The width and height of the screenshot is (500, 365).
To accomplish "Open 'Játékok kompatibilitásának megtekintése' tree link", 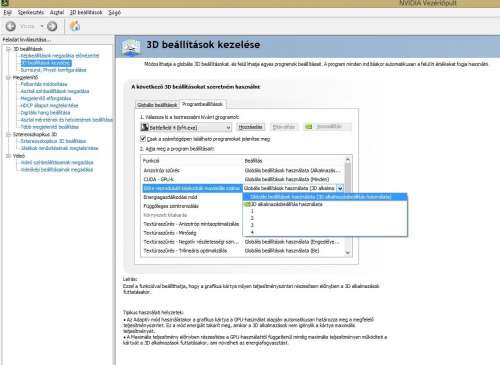I will pyautogui.click(x=60, y=148).
